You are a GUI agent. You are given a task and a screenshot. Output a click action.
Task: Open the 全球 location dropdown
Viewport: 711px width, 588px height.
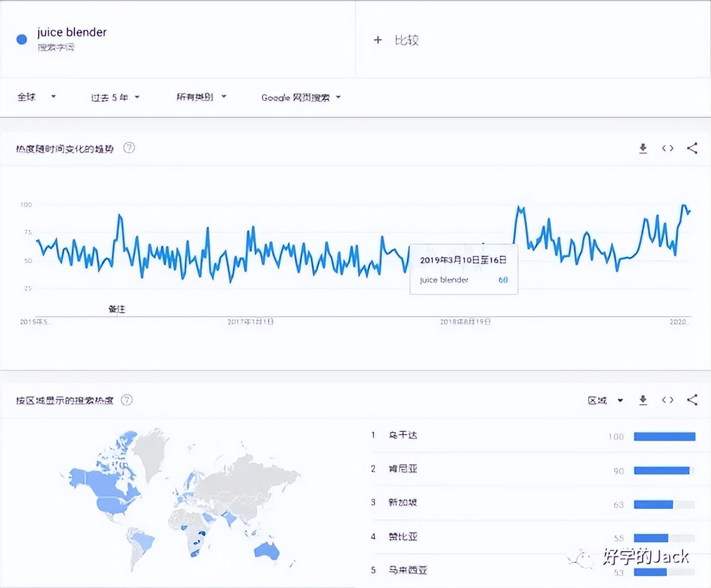(x=36, y=97)
